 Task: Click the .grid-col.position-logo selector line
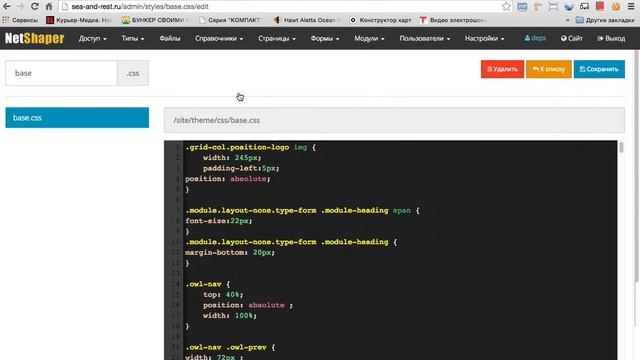pos(250,147)
